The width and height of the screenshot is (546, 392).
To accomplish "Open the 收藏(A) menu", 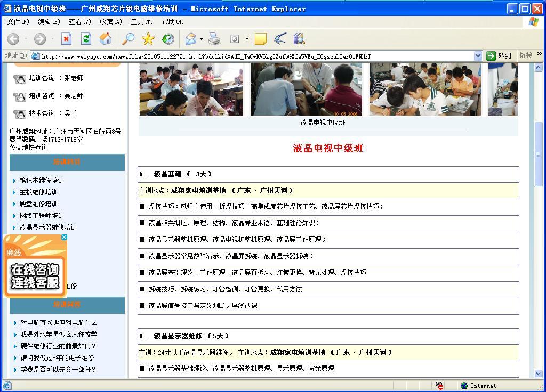I will (110, 22).
